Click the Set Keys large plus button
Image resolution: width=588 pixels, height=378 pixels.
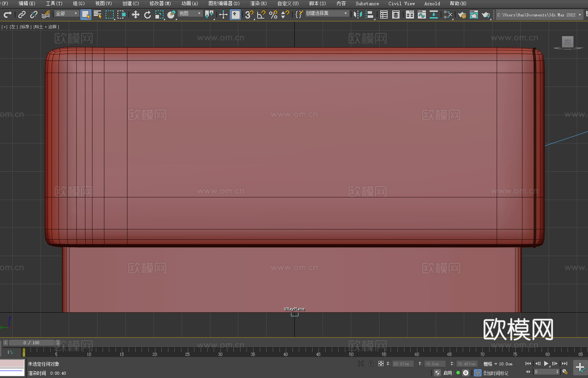pyautogui.click(x=580, y=368)
